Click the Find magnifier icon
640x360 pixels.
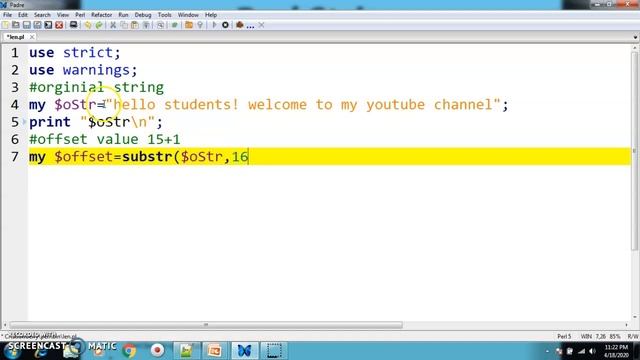[160, 25]
